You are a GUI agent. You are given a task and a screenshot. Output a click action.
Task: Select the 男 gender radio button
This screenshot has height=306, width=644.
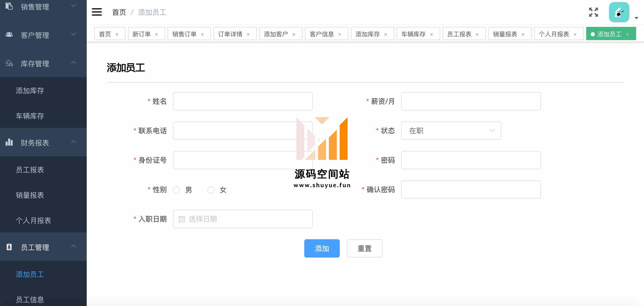tap(176, 190)
